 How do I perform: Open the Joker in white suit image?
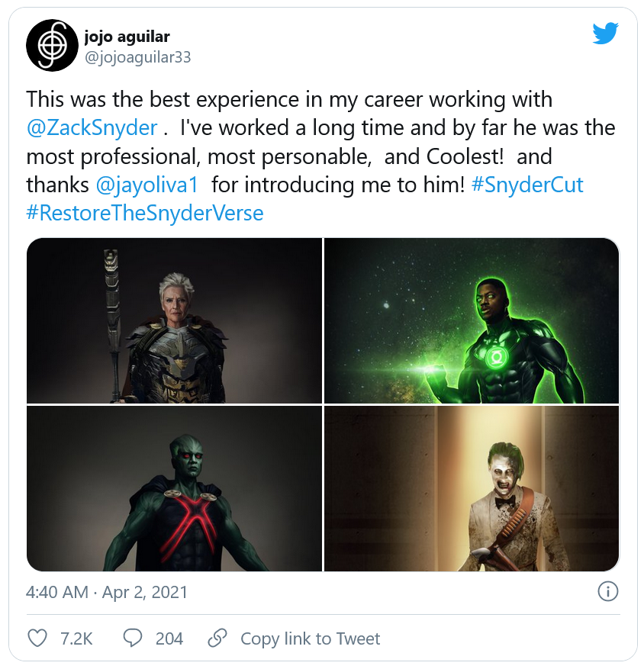(x=472, y=488)
